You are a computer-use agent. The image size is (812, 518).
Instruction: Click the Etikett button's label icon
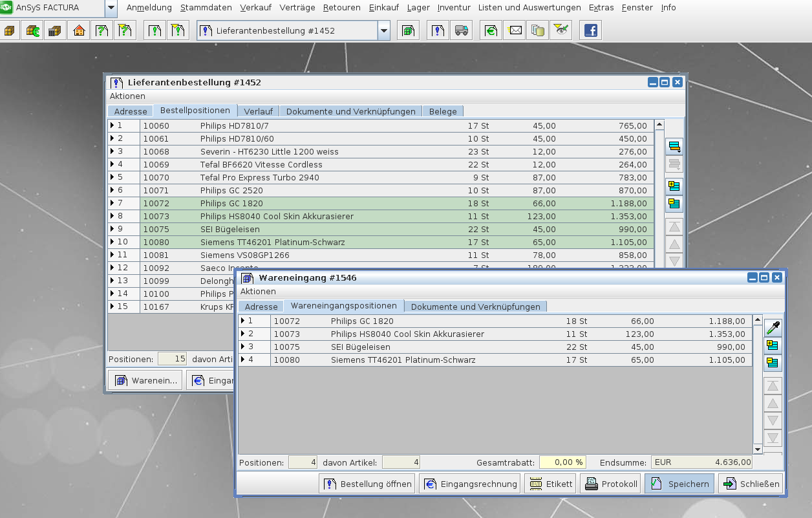pos(536,484)
